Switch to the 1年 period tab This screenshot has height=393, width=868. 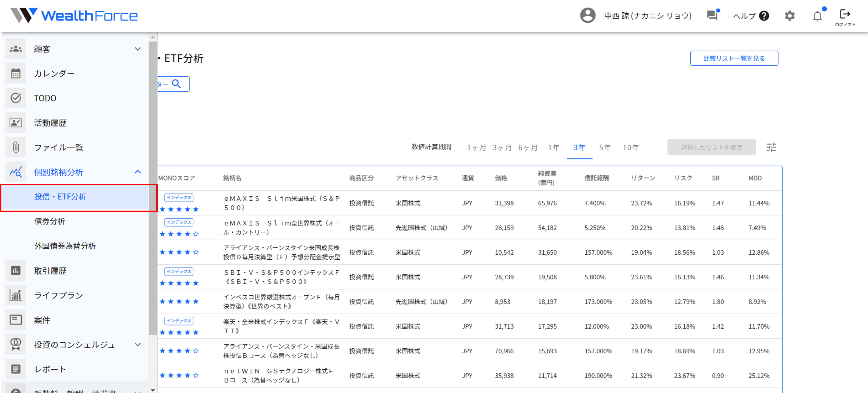point(553,148)
